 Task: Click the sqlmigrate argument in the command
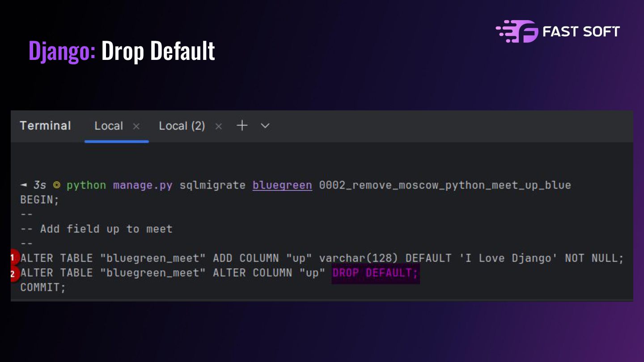click(212, 185)
